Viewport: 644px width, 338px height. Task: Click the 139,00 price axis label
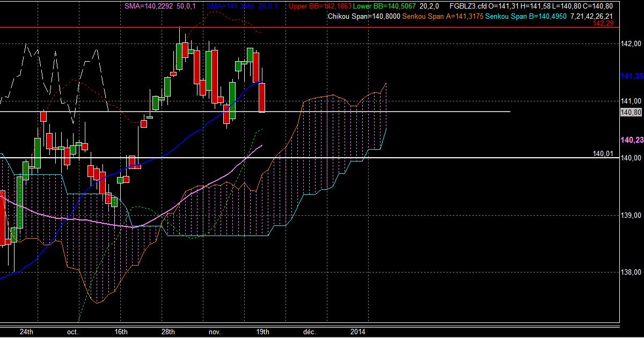pyautogui.click(x=631, y=215)
